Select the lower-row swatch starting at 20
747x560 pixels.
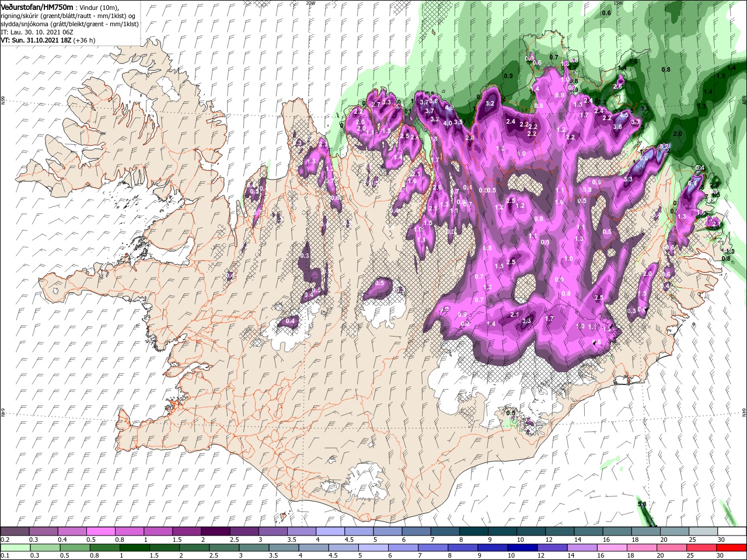(671, 547)
